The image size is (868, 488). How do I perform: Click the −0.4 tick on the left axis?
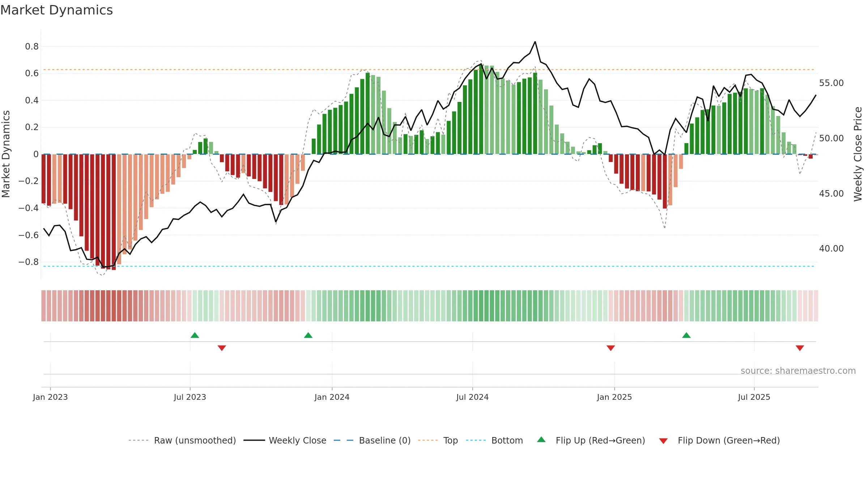click(29, 208)
